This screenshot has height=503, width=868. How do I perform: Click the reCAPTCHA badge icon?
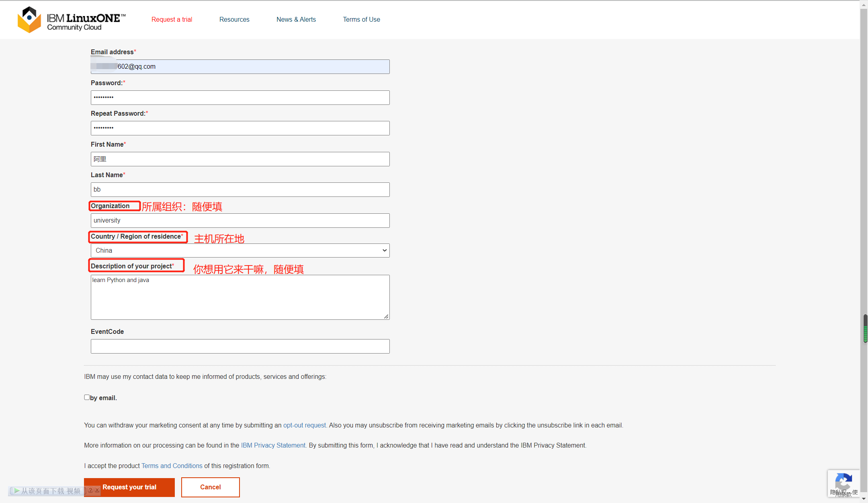tap(843, 481)
